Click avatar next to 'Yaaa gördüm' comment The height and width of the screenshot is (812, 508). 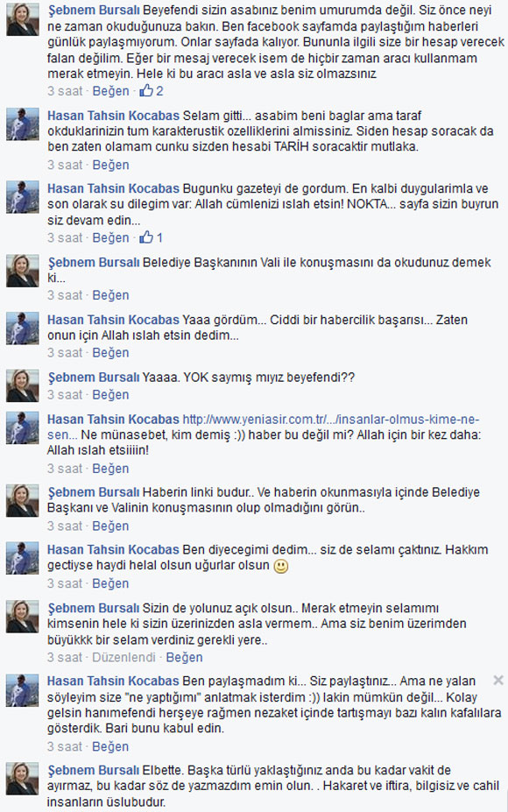(x=23, y=328)
